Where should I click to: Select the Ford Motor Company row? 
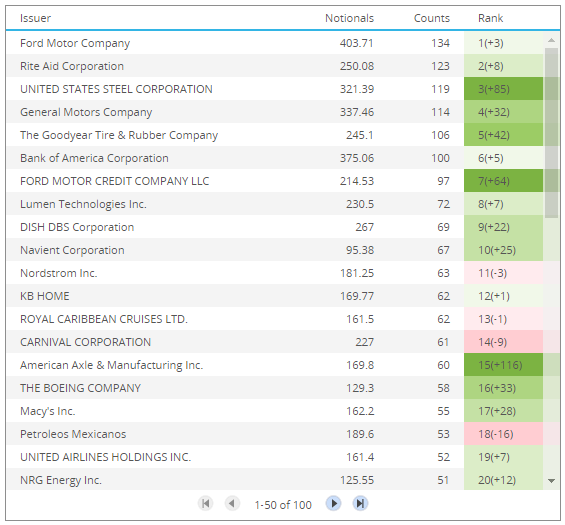click(x=275, y=43)
